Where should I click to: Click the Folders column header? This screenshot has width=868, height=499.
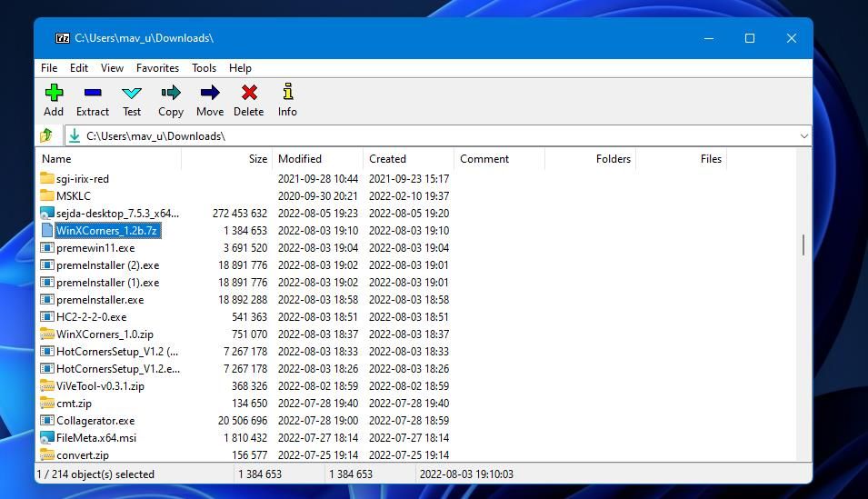590,159
